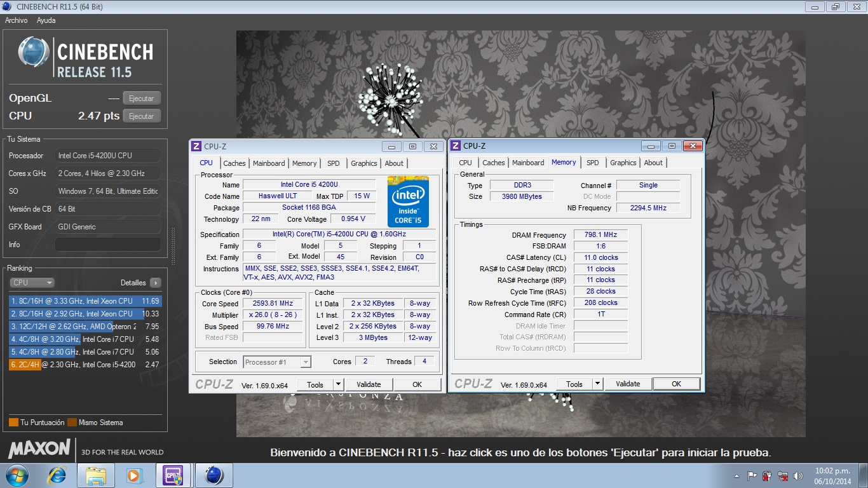This screenshot has height=488, width=868.
Task: Open the Windows Start orb
Action: [x=16, y=475]
